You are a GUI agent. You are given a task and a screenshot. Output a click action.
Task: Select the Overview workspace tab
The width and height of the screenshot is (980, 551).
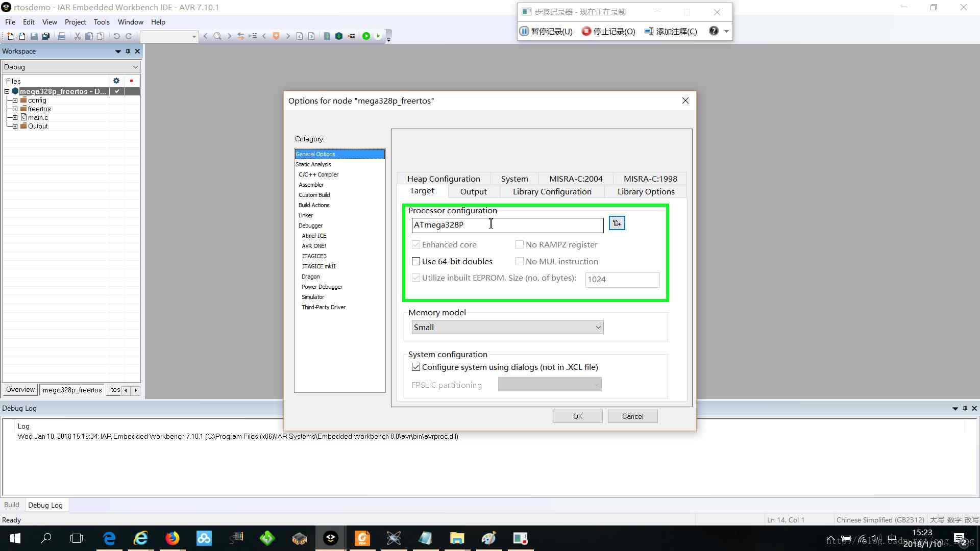click(20, 390)
